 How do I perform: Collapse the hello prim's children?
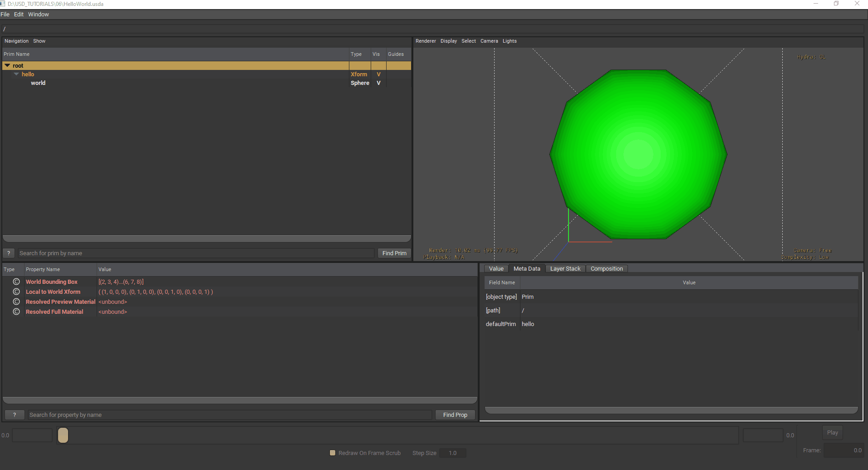click(16, 74)
